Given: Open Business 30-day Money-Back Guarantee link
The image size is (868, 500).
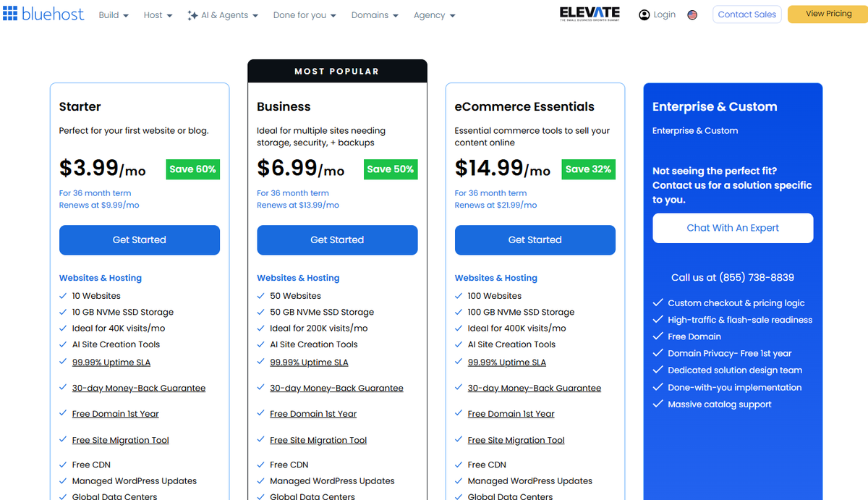Looking at the screenshot, I should (336, 389).
